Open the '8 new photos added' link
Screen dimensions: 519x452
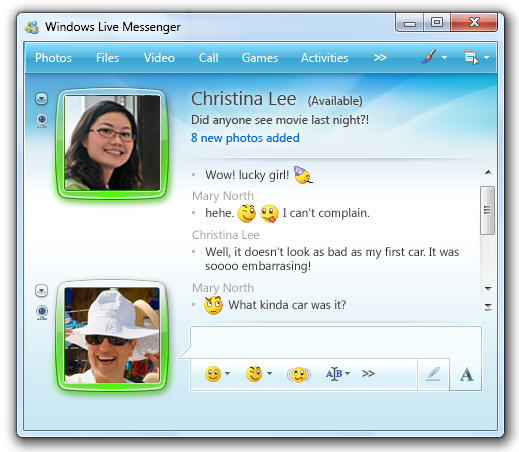[245, 138]
